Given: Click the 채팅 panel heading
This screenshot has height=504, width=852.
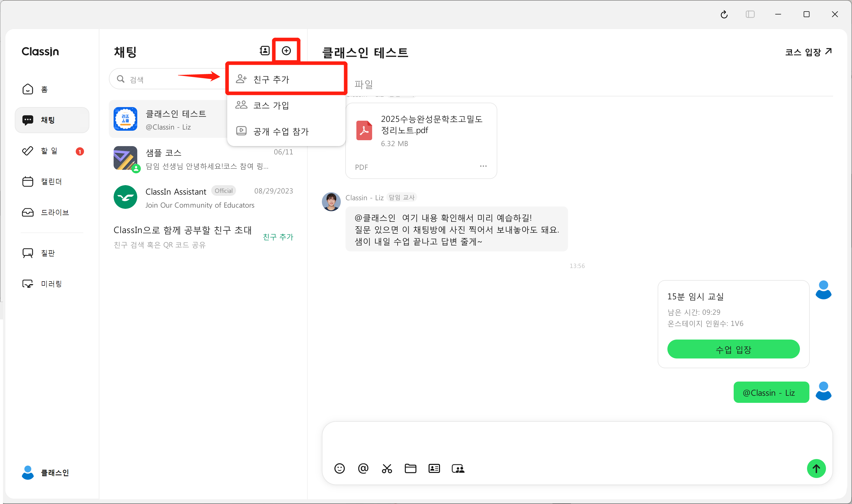Looking at the screenshot, I should (125, 52).
